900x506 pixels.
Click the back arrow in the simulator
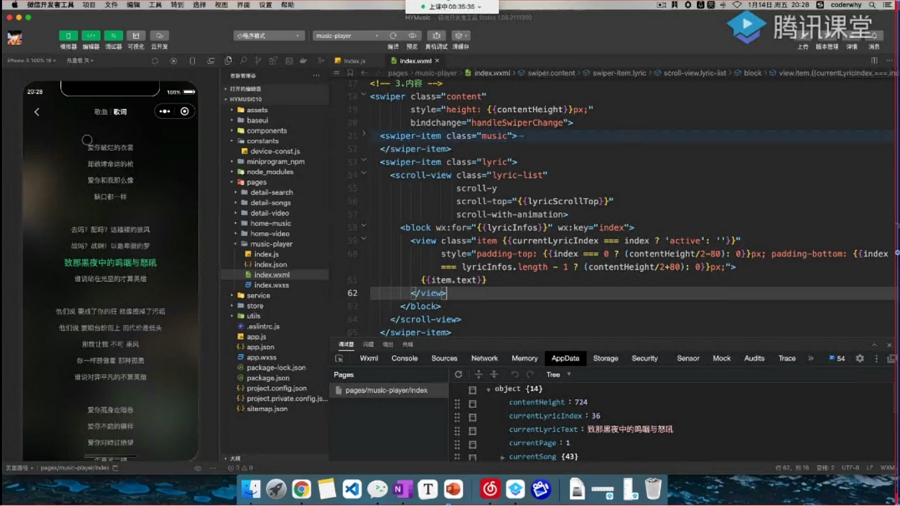pos(37,112)
